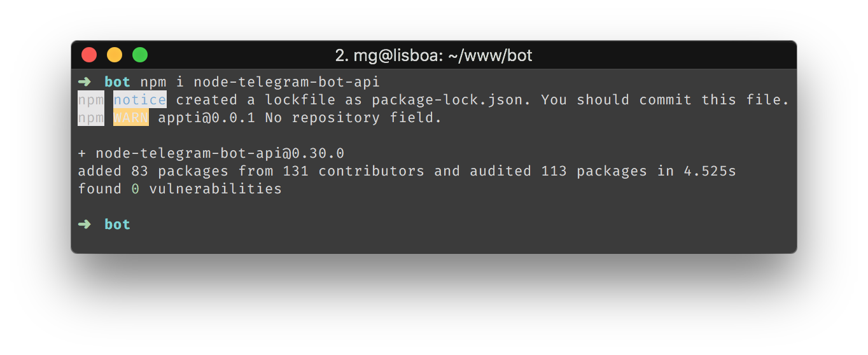Click the appti@0.0.1 package name

pyautogui.click(x=207, y=118)
